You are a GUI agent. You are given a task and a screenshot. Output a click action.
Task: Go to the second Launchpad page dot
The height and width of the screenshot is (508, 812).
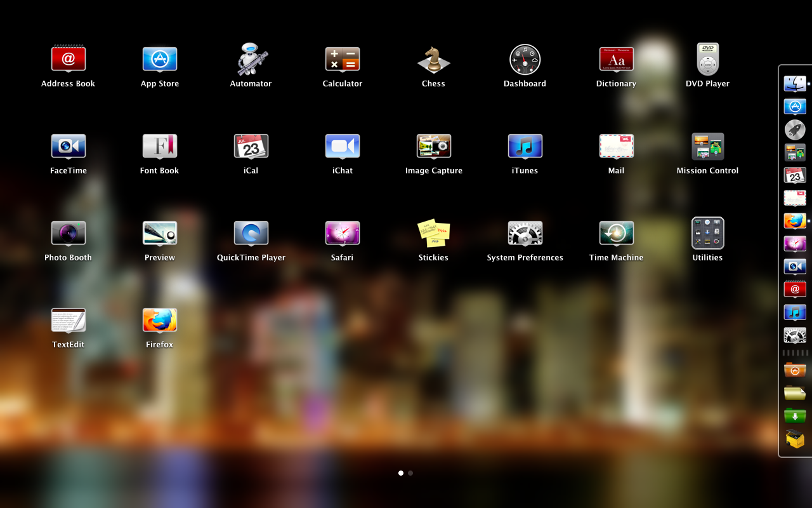pyautogui.click(x=410, y=473)
